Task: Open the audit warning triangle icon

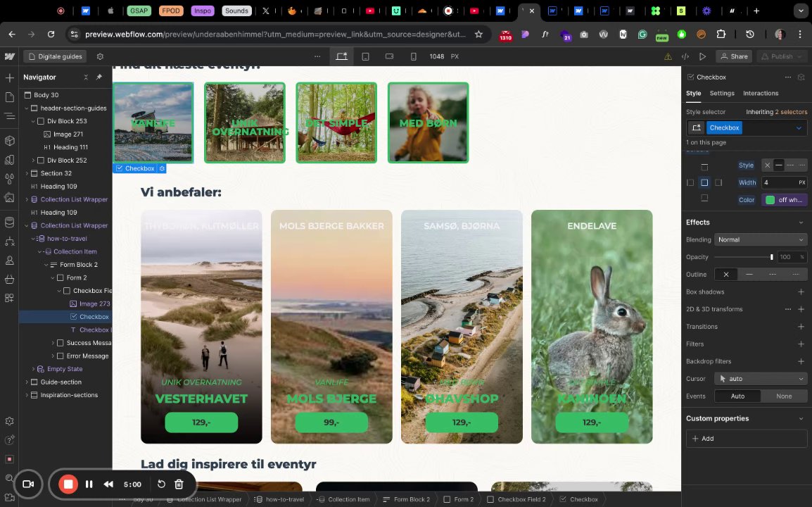Action: pyautogui.click(x=668, y=56)
